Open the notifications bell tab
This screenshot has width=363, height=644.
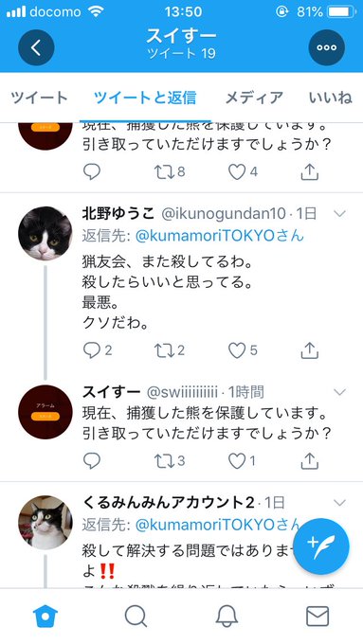coord(227,617)
